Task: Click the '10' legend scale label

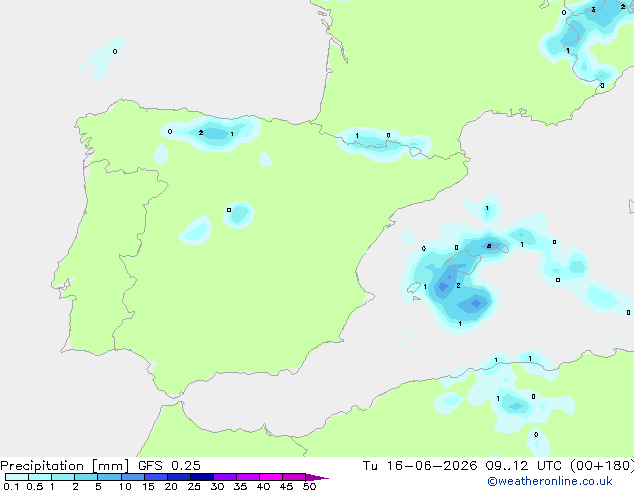Action: 125,486
